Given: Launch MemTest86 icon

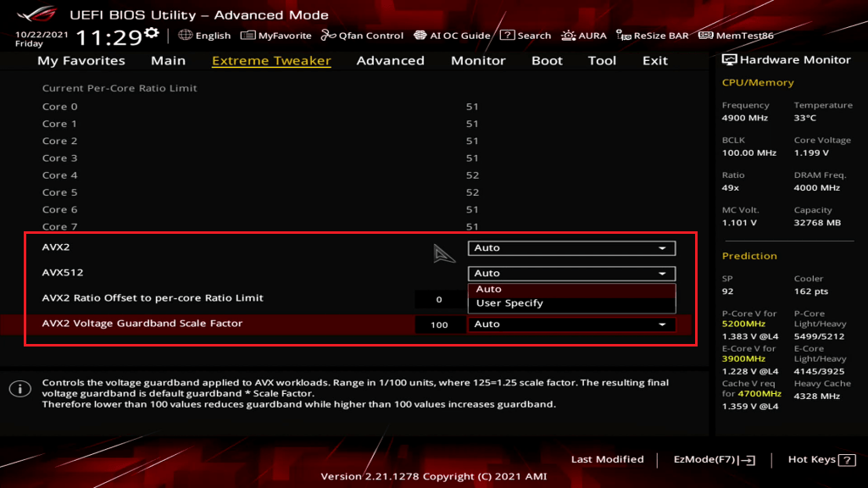Looking at the screenshot, I should pyautogui.click(x=706, y=36).
